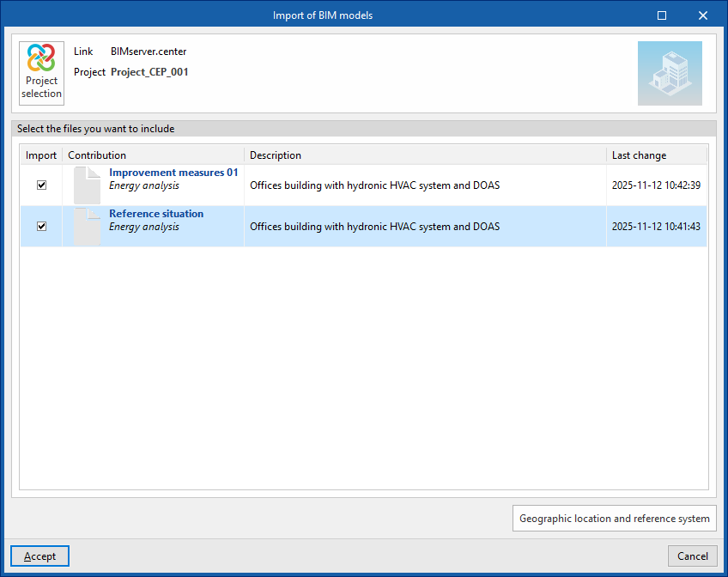
Task: Close the Import of BIM models dialog
Action: click(703, 15)
